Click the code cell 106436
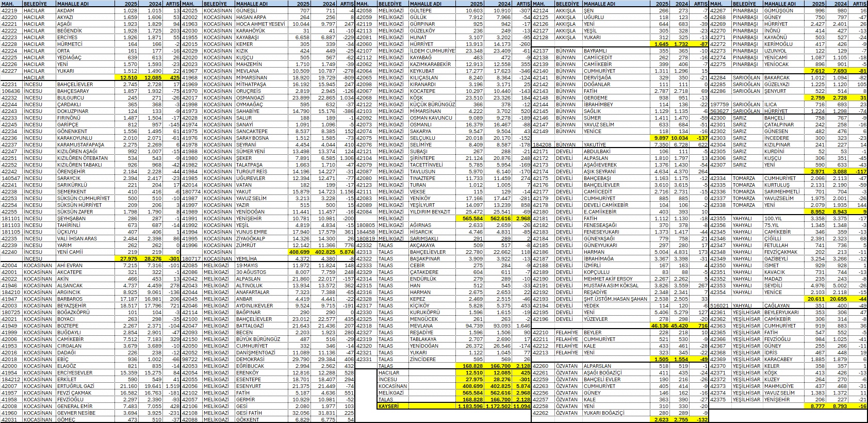The width and height of the screenshot is (868, 423). coord(11,91)
